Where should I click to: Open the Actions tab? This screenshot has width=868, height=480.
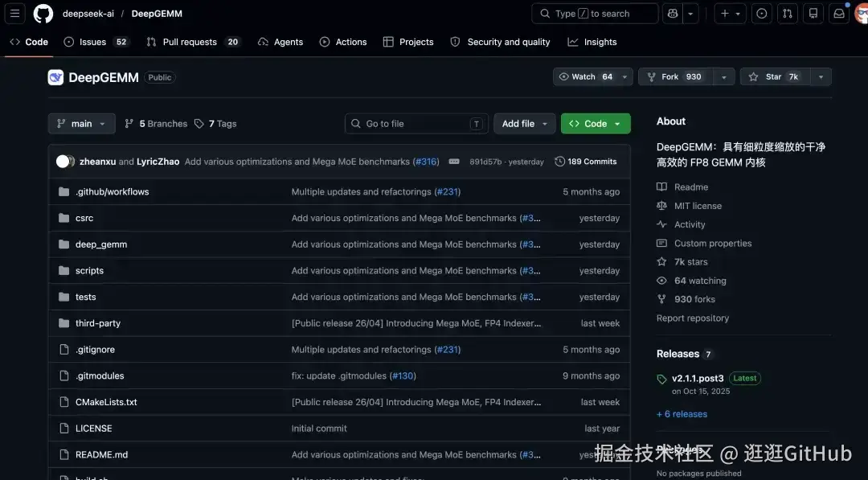343,42
